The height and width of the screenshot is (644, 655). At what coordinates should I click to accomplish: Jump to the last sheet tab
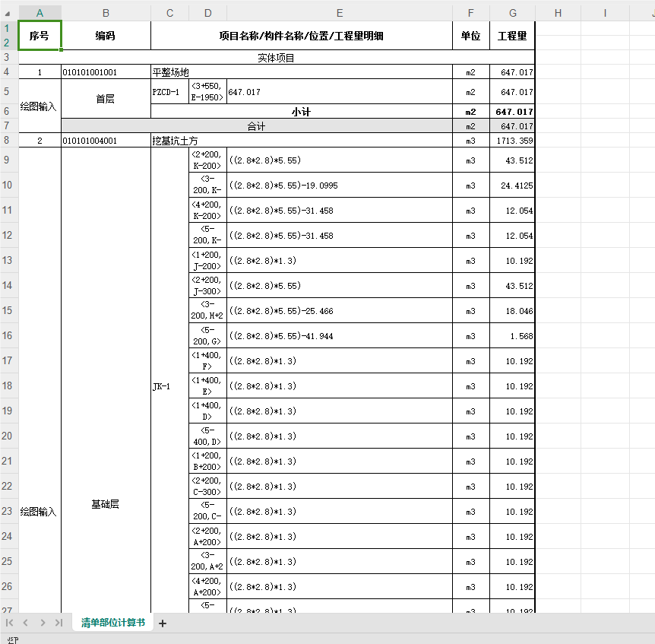click(x=59, y=623)
